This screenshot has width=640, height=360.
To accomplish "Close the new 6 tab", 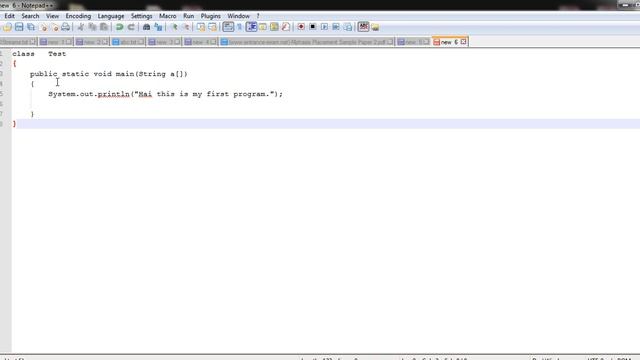I will point(463,42).
